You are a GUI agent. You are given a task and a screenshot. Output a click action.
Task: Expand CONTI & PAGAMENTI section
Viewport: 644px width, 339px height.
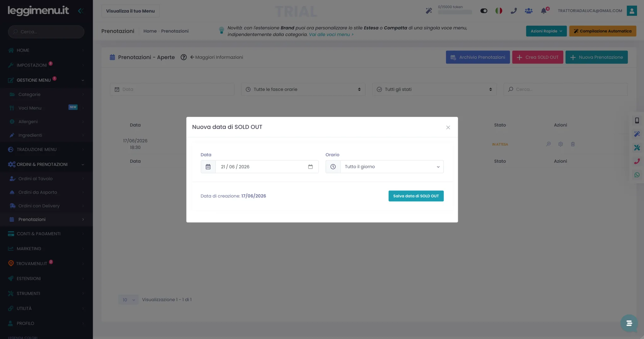[46, 234]
